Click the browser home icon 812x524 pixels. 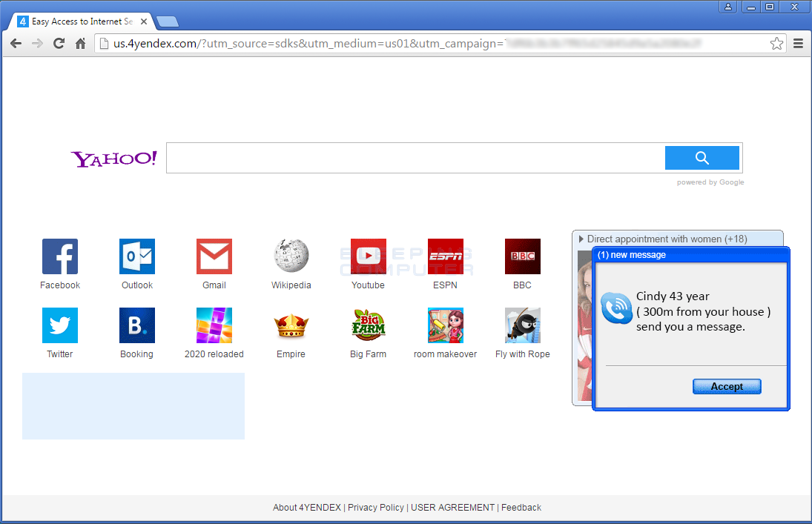coord(80,44)
